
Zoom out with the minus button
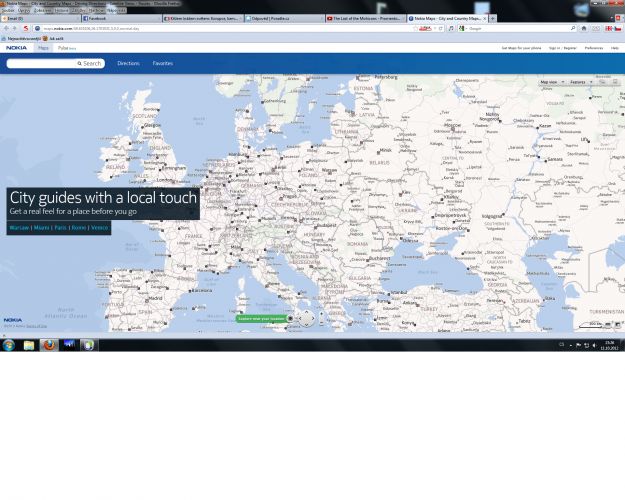pos(322,323)
